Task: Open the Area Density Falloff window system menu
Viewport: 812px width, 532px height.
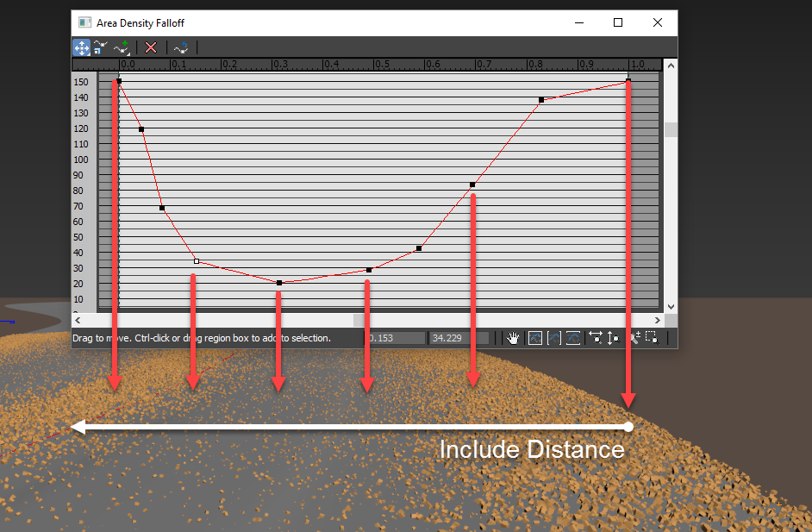Action: [x=84, y=22]
